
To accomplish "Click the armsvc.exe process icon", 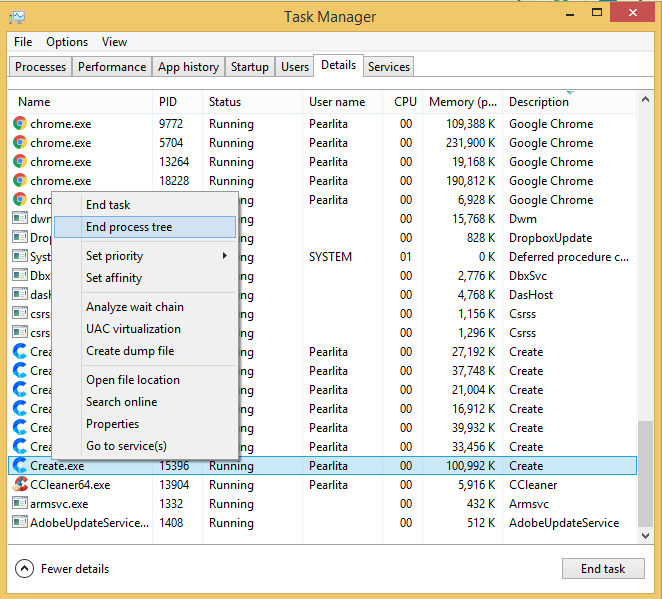I will click(x=20, y=503).
